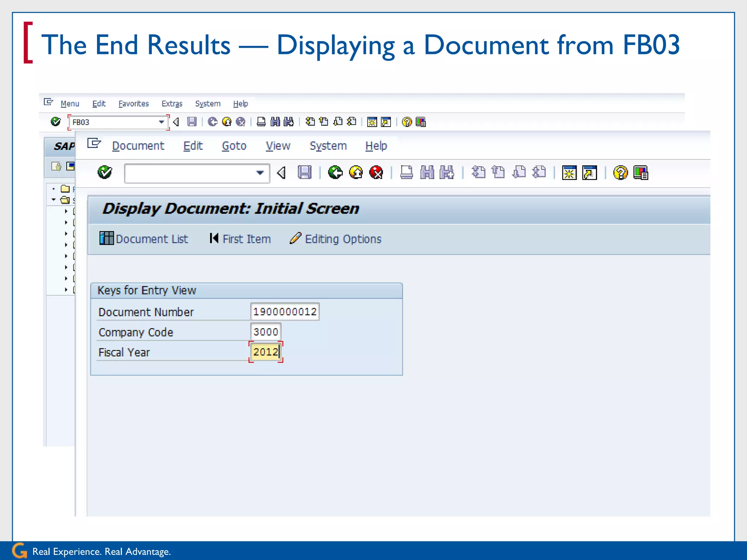Screen dimensions: 747x560
Task: Click the Company Code field showing 3000
Action: point(266,332)
